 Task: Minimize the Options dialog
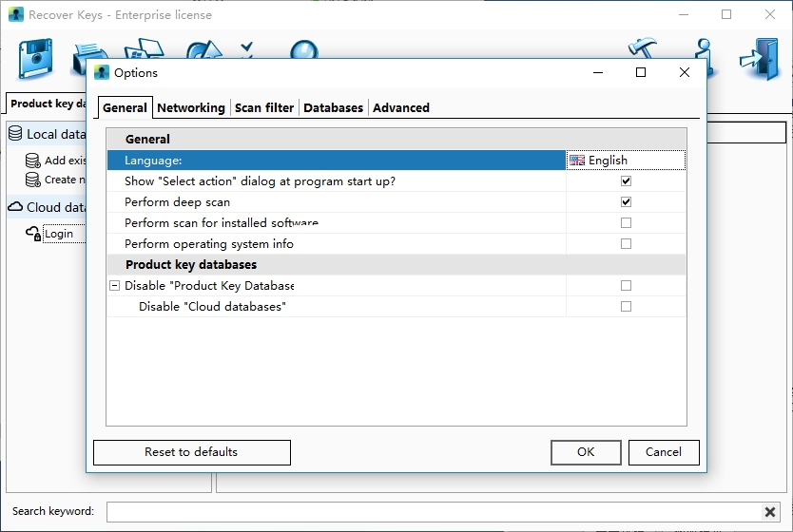pos(598,73)
